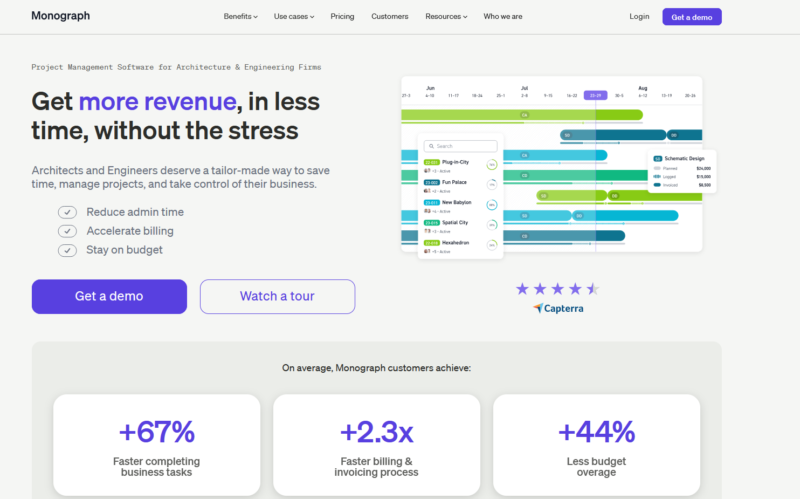The width and height of the screenshot is (800, 499).
Task: Expand the Benefits dropdown menu
Action: (x=240, y=17)
